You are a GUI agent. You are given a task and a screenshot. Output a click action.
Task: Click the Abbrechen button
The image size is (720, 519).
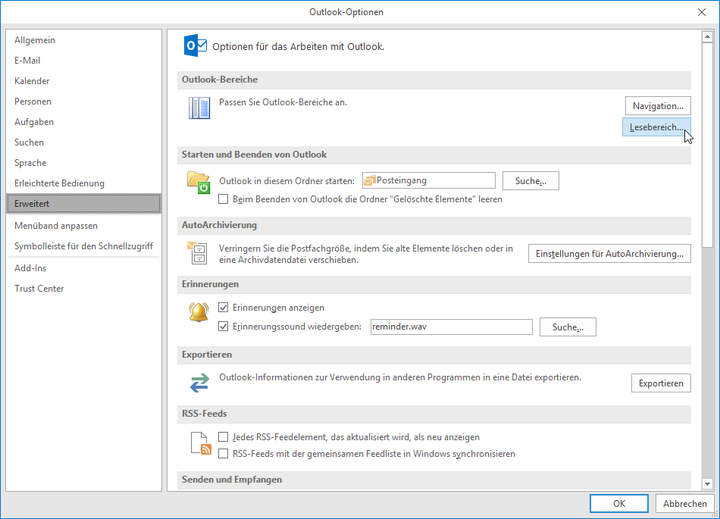[685, 503]
